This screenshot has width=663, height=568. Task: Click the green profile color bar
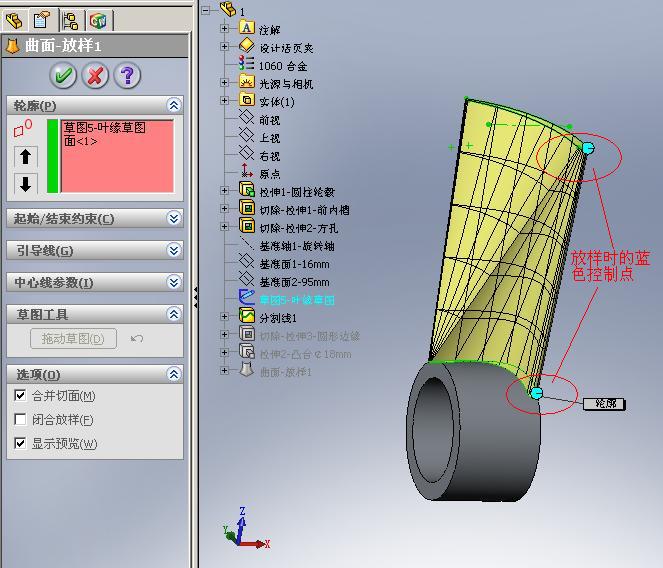[52, 156]
